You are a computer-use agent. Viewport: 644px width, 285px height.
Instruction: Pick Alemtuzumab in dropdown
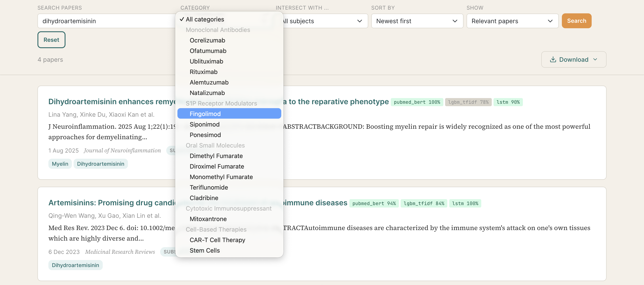click(229, 82)
